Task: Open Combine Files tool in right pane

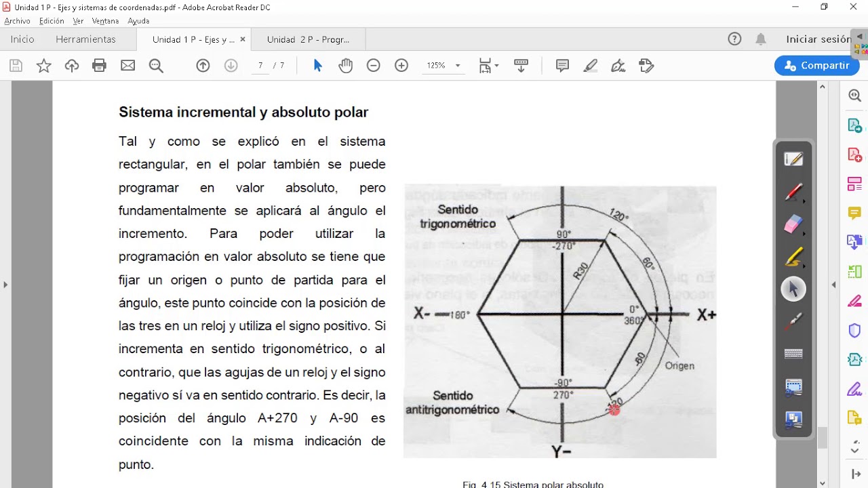Action: pos(854,242)
